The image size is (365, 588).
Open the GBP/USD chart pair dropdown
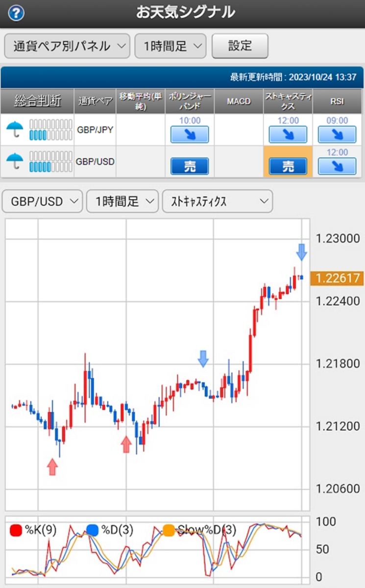pos(42,201)
